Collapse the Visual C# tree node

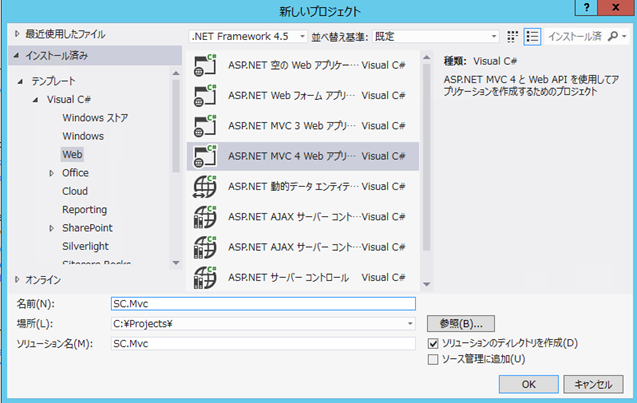pos(36,100)
